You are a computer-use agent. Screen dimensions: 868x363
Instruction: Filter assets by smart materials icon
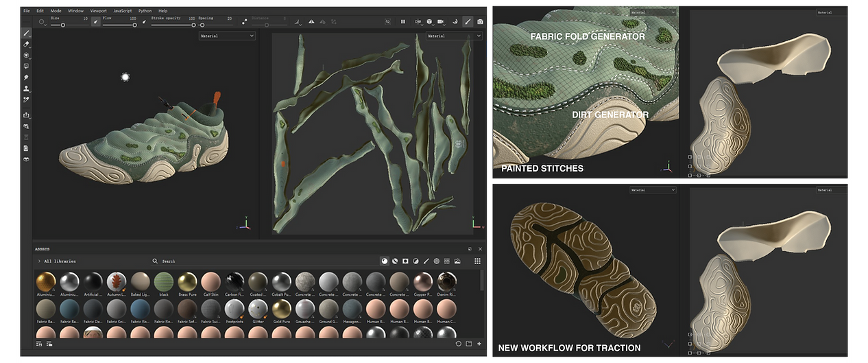pos(395,261)
